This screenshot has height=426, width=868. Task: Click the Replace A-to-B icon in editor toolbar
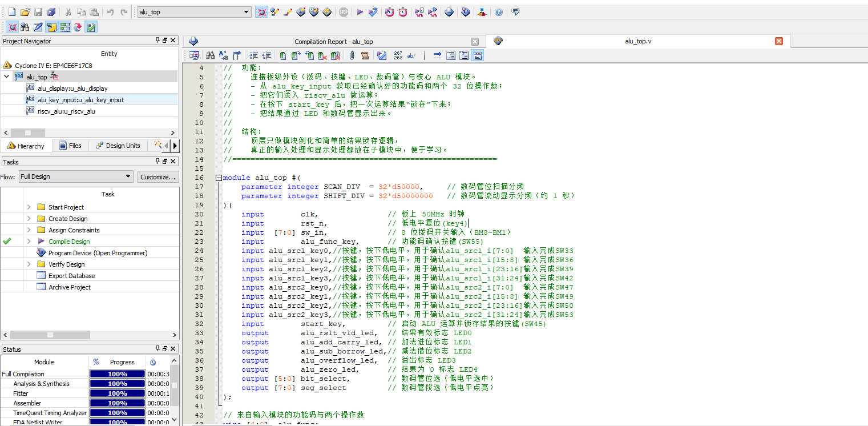(223, 55)
